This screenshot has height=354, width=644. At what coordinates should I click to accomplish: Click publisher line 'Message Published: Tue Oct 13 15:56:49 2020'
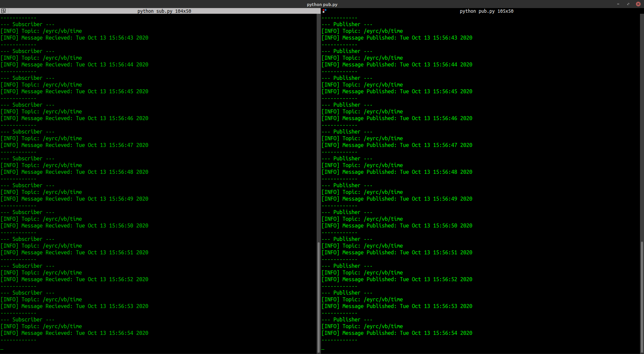coord(397,199)
